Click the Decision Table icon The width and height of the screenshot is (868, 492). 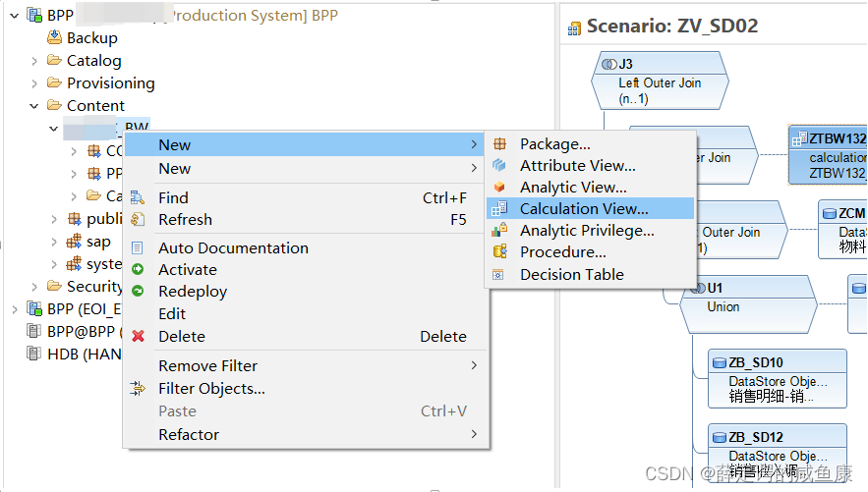pos(499,275)
